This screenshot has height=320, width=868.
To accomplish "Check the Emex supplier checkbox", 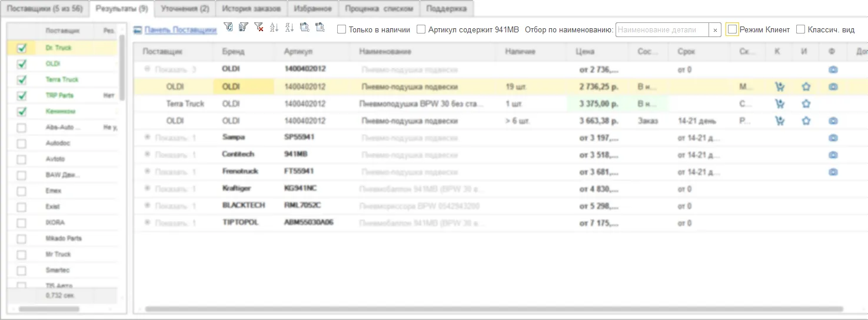I will [22, 191].
